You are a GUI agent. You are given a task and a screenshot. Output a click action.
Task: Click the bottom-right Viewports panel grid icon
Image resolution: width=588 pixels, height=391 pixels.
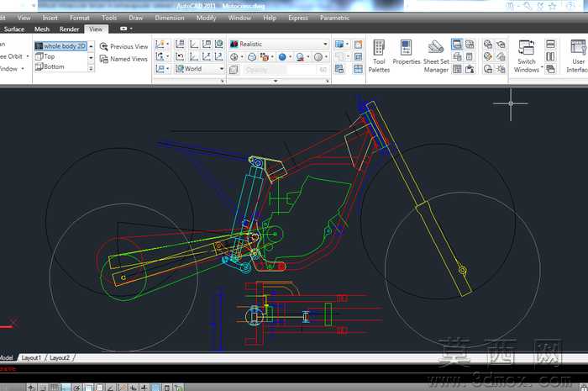coord(358,69)
